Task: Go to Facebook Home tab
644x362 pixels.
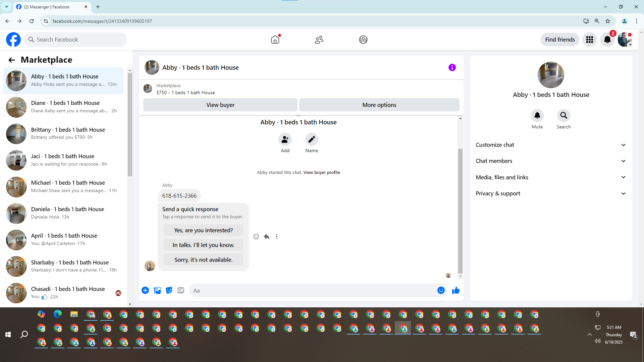Action: click(x=275, y=40)
